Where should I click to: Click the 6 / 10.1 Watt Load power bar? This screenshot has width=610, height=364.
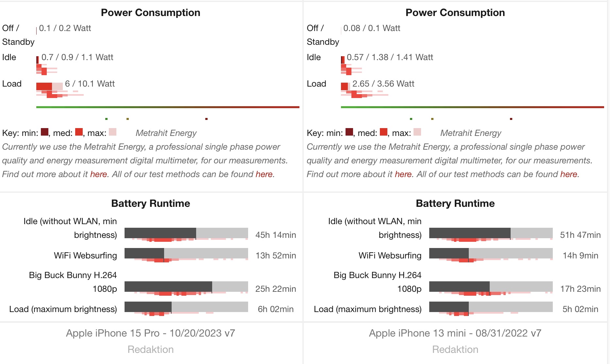pos(49,87)
